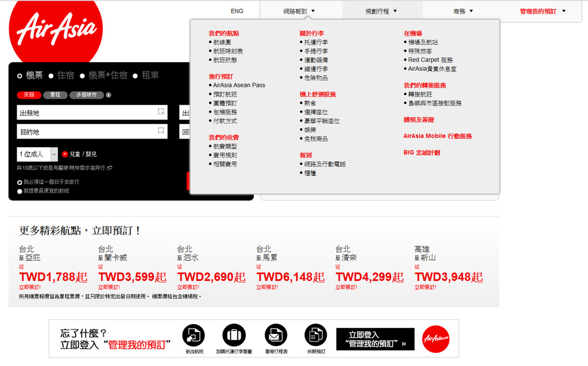
Task: Open 航線圖 in the menu
Action: coord(222,43)
